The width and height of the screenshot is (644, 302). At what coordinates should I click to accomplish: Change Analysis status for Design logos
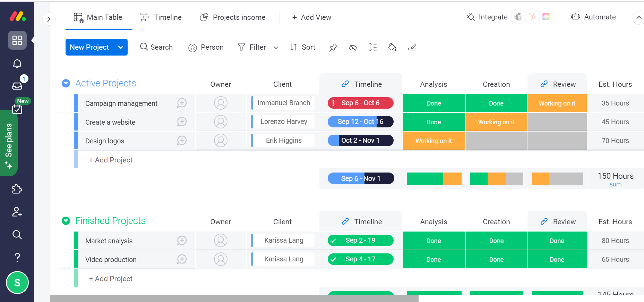coord(433,141)
